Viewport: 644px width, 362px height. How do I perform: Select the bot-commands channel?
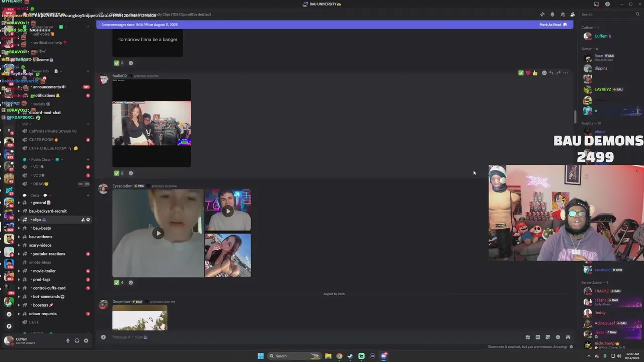tap(55, 297)
